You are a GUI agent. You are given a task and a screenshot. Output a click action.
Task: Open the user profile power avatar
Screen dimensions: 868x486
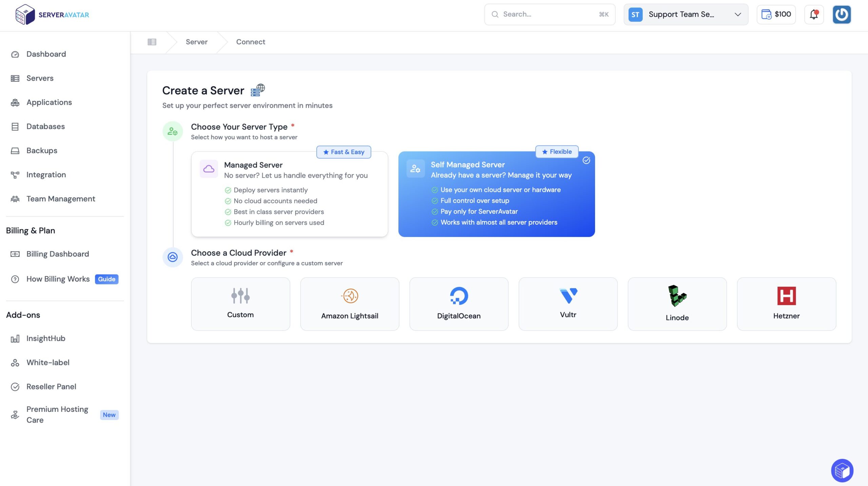point(842,15)
